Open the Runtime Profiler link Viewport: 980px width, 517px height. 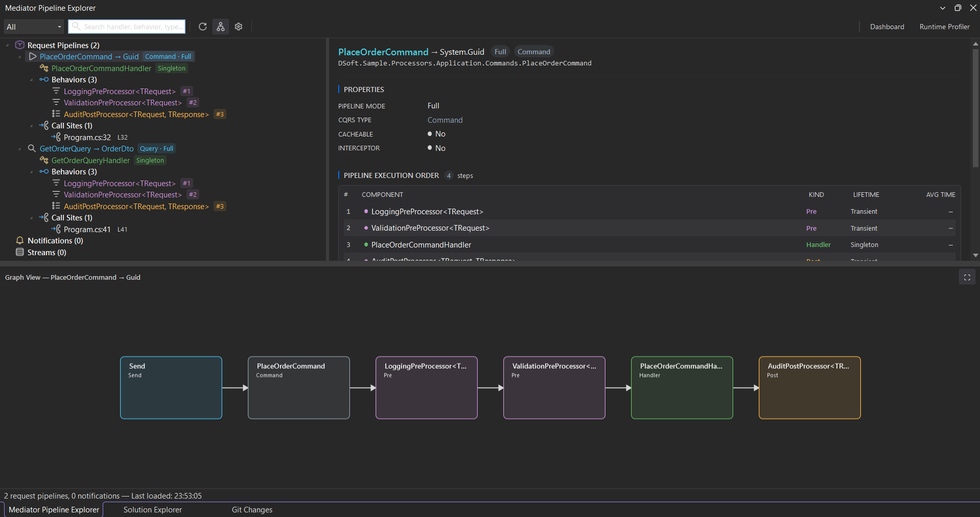pyautogui.click(x=944, y=27)
